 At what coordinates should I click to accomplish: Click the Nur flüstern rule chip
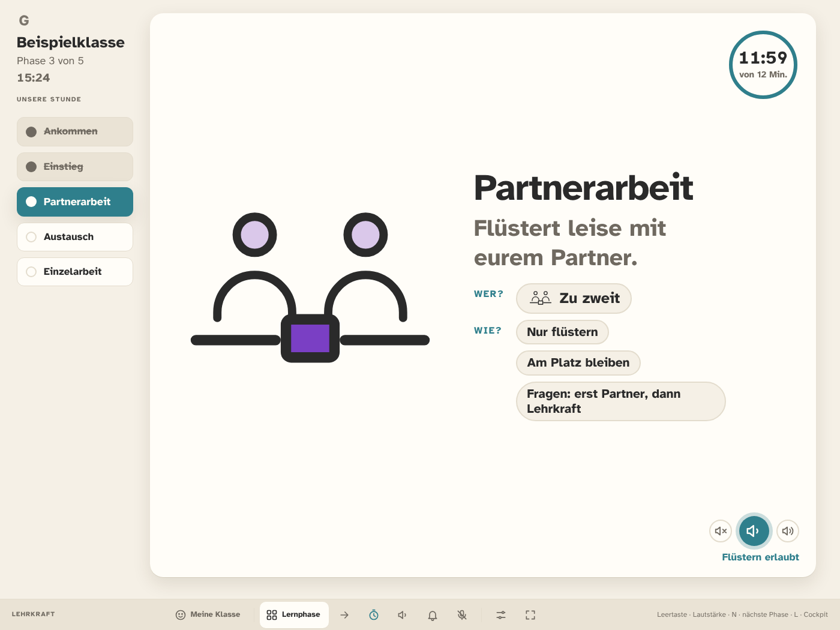pyautogui.click(x=562, y=332)
